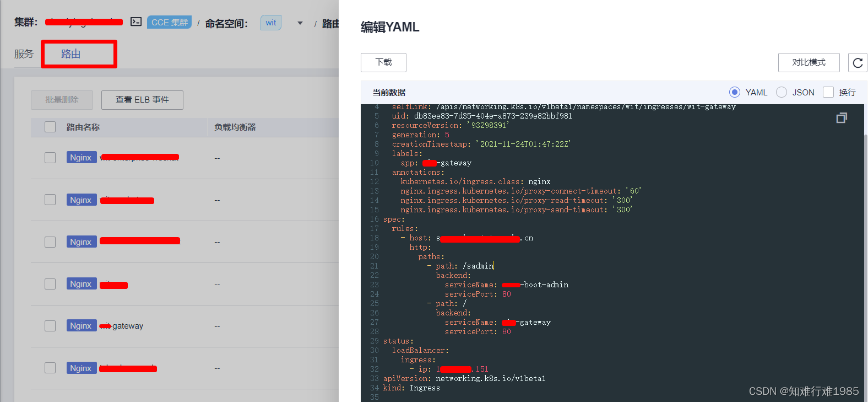Click the 下载 download button
Viewport: 868px width, 402px height.
tap(383, 62)
